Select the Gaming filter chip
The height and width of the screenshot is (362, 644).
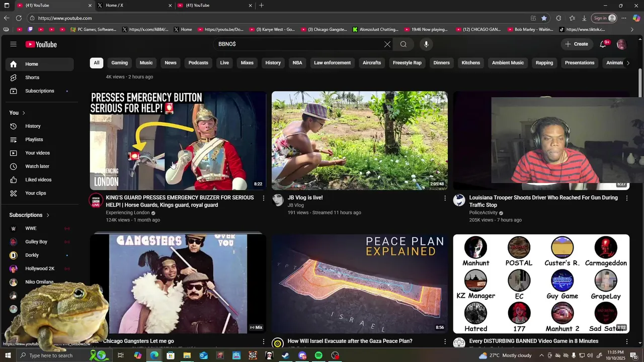coord(119,63)
